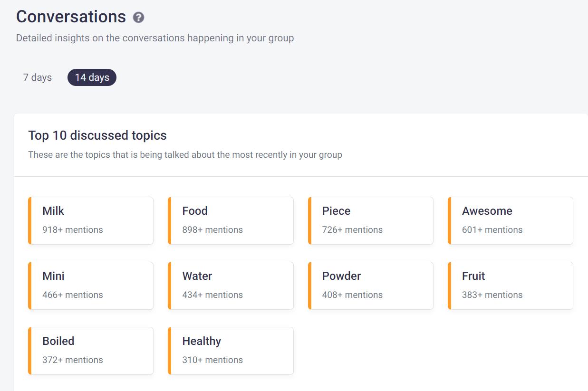588x391 pixels.
Task: Open the Fruit topic card
Action: [x=510, y=285]
